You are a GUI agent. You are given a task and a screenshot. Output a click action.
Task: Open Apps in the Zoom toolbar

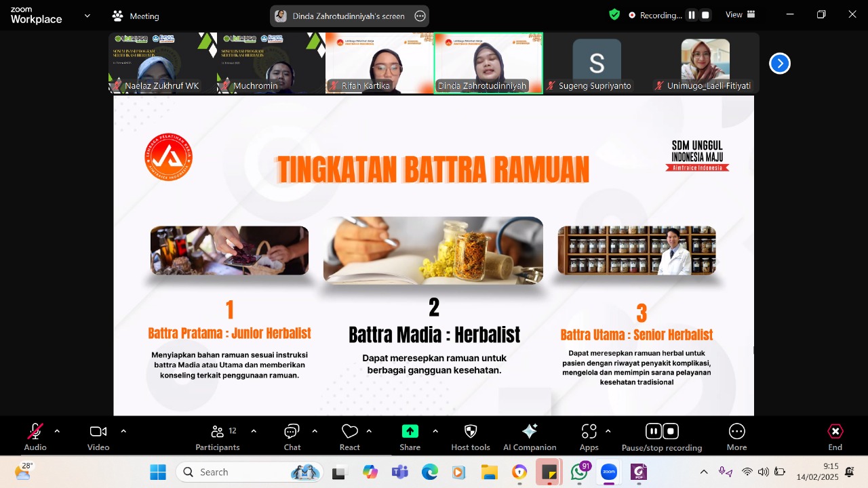tap(589, 437)
